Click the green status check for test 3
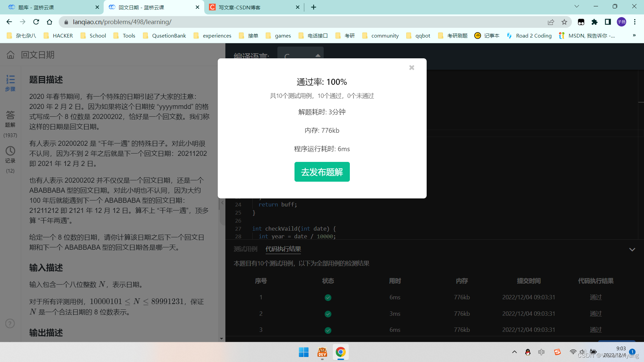Viewport: 644px width, 362px height. point(328,330)
